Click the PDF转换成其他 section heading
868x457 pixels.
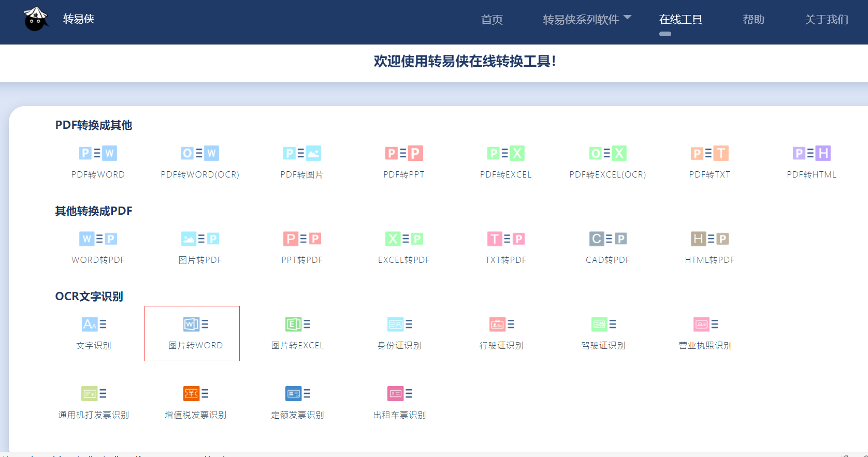point(94,125)
